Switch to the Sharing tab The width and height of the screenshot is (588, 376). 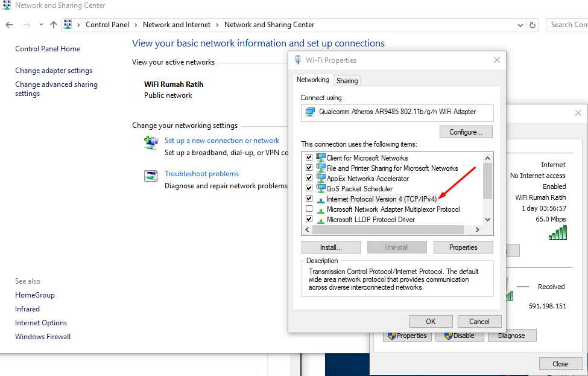coord(347,81)
